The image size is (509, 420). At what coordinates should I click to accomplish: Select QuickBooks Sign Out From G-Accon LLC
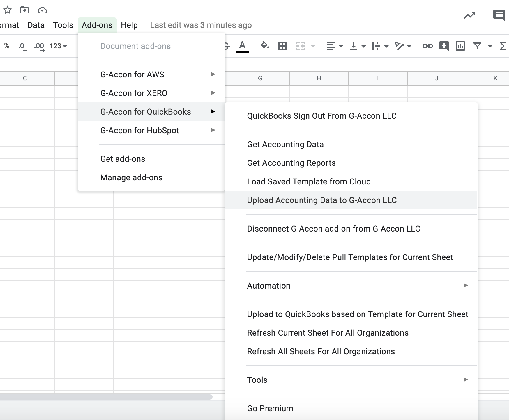coord(351,116)
